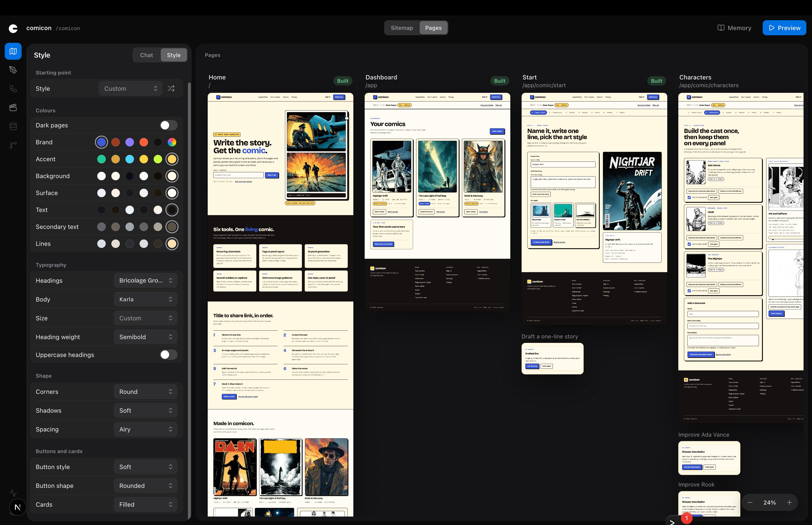
Task: Switch to the Chat tab
Action: [x=147, y=55]
